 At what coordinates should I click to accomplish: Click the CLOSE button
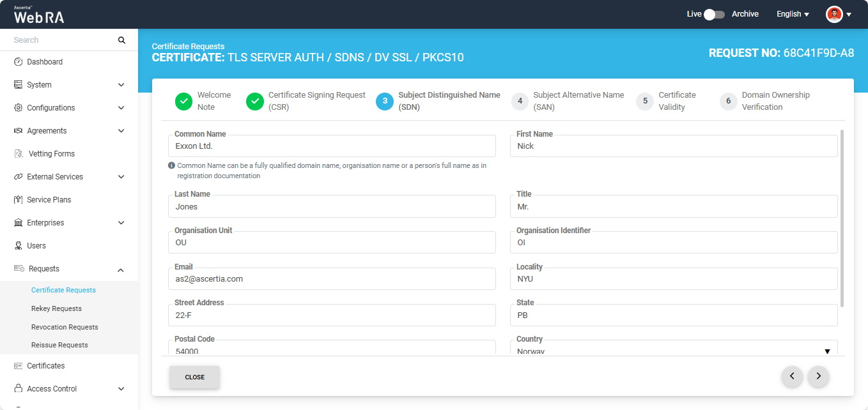point(194,377)
